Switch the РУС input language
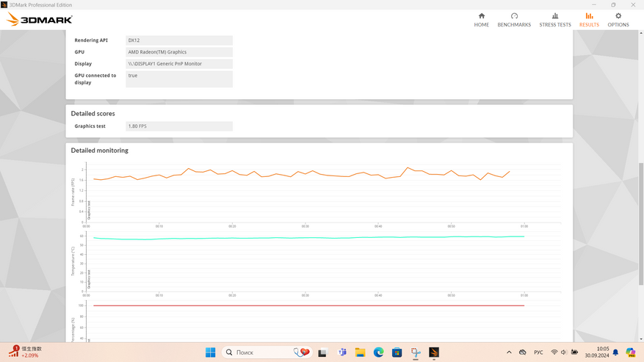 click(x=538, y=352)
